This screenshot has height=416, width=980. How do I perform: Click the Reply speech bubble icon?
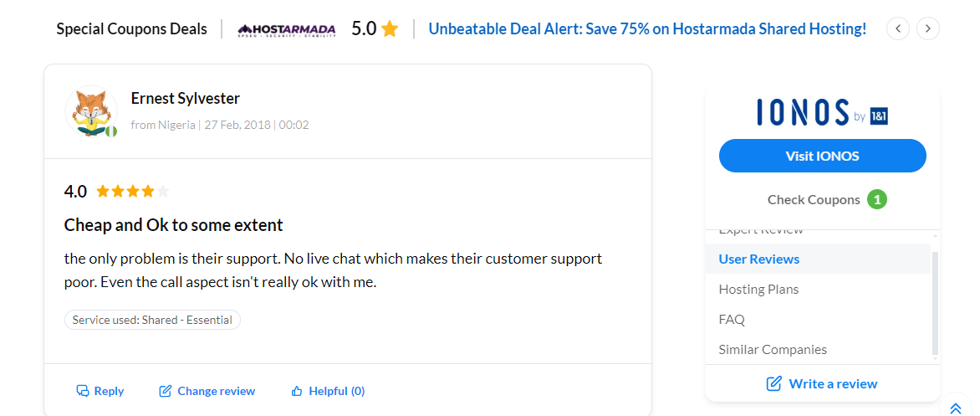83,391
